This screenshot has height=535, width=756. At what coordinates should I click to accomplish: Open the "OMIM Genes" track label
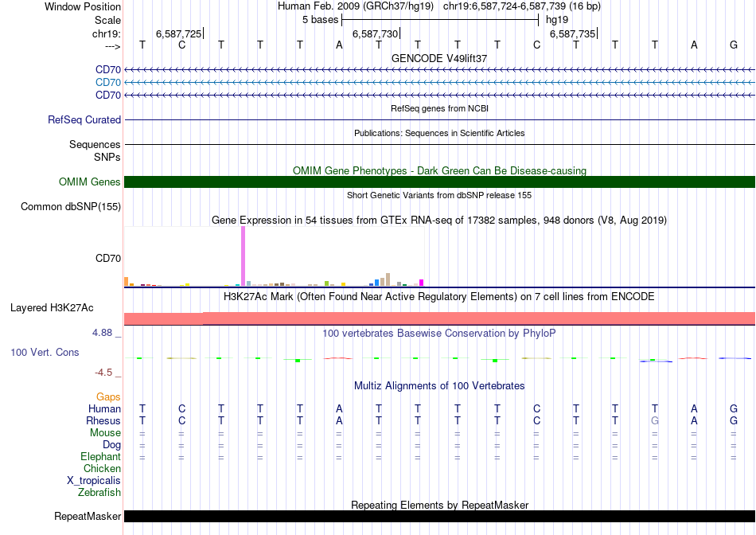[x=90, y=182]
